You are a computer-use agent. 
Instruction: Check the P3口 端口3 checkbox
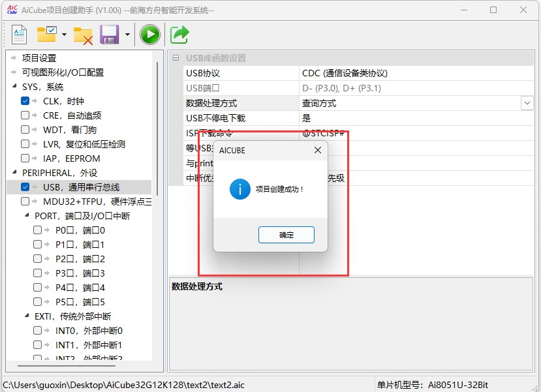38,273
